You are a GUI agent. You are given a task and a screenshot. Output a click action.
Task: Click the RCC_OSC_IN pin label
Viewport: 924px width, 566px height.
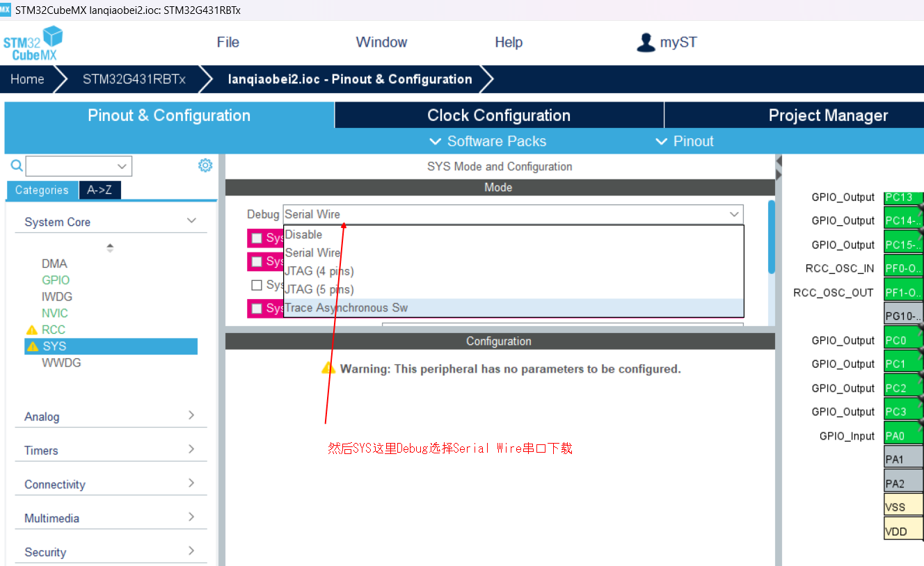click(x=840, y=268)
